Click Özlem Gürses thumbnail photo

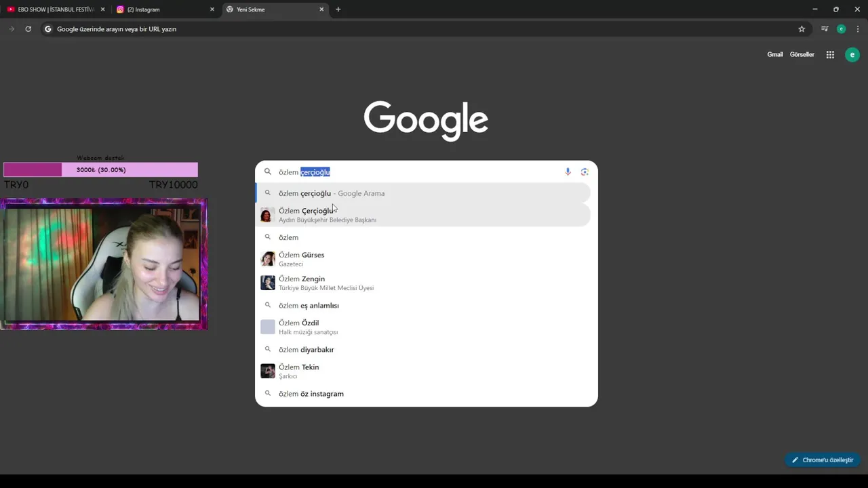268,259
